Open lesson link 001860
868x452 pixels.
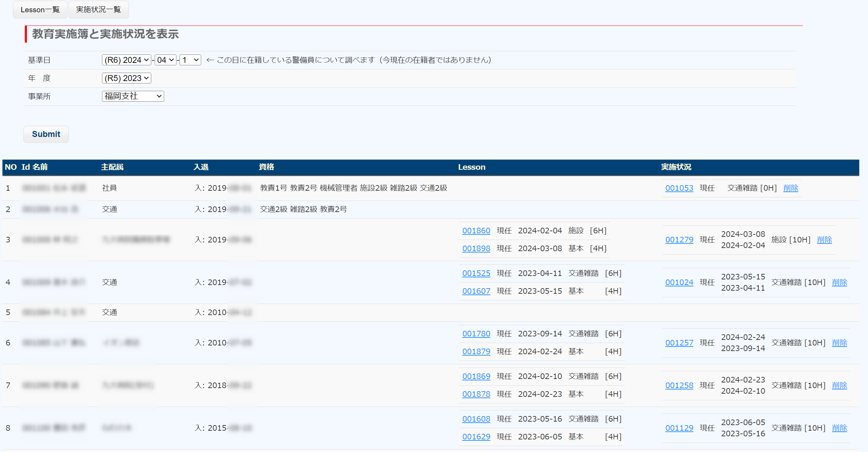[x=476, y=231]
